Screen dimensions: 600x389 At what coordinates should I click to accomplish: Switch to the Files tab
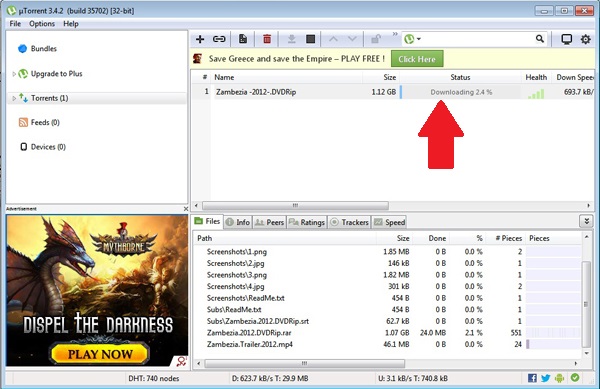[x=207, y=221]
